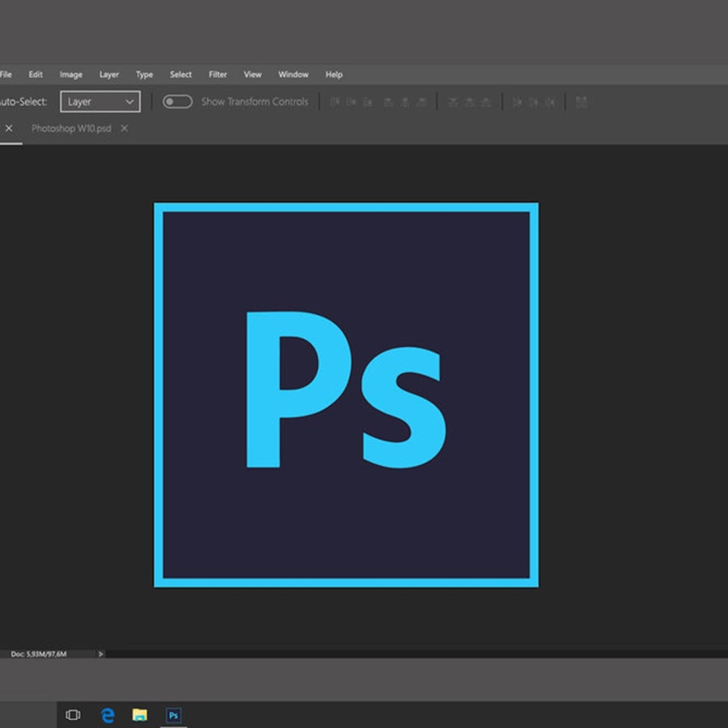Click the Align bottom edges icon

point(368,102)
